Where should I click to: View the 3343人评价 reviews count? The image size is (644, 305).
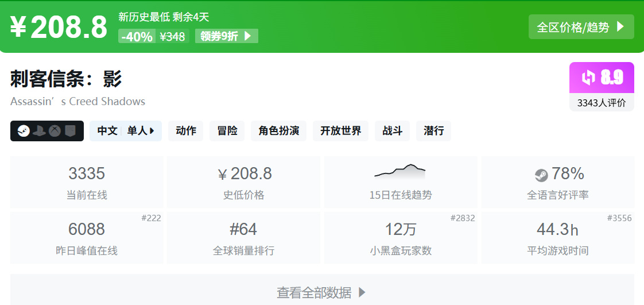[x=602, y=103]
